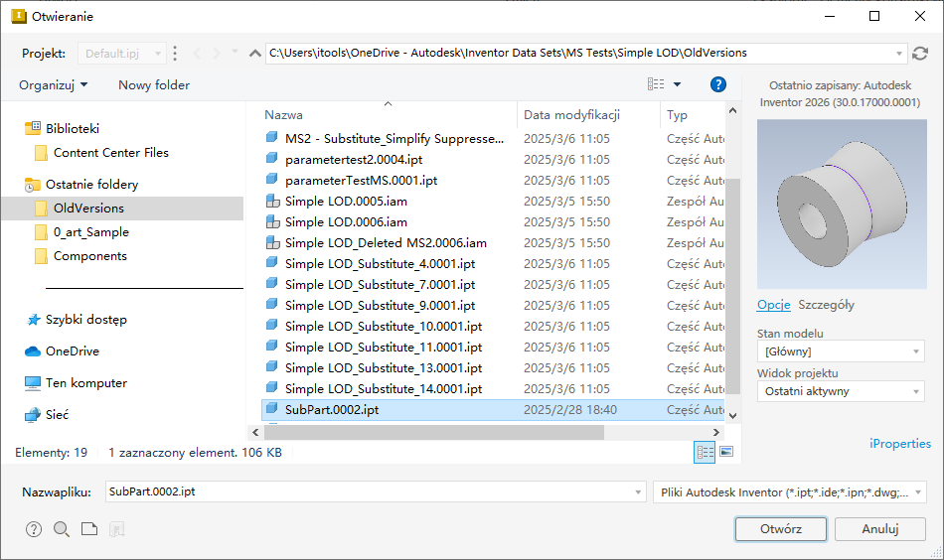
Task: Click the horizontal scrollbar right arrow
Action: tap(715, 432)
